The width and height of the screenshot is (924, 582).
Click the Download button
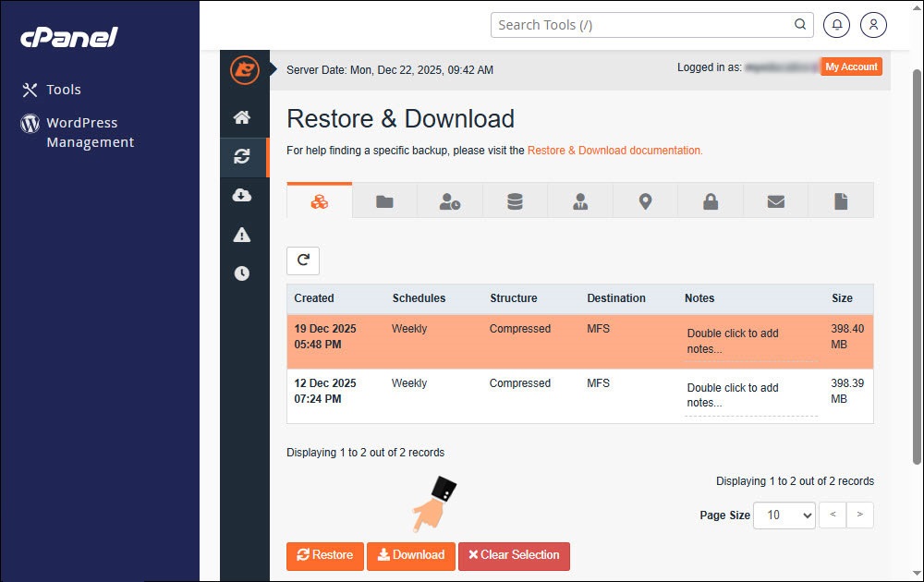[411, 555]
